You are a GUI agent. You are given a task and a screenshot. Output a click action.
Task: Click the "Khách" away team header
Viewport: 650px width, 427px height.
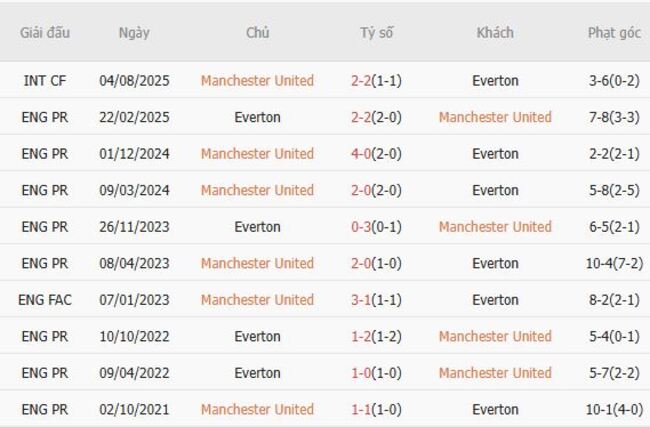495,32
